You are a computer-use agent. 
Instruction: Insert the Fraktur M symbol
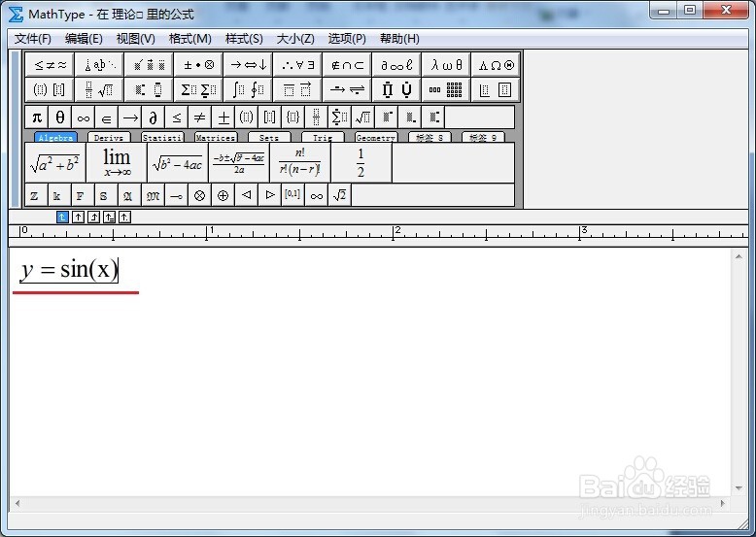tap(153, 195)
